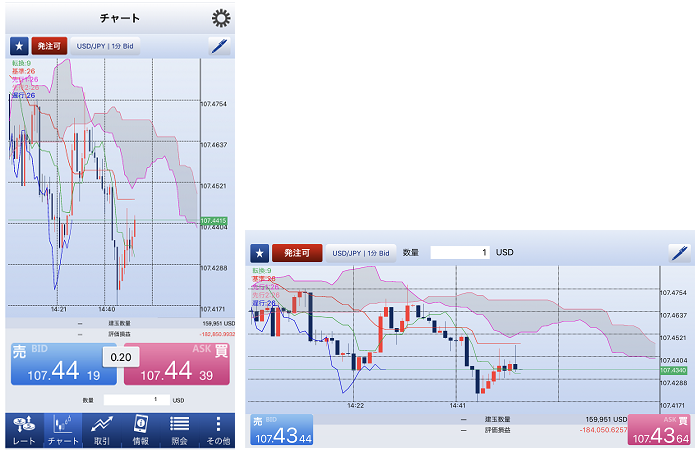Click the 転換:9 indicator label on landscape chart
The height and width of the screenshot is (457, 700).
(262, 270)
